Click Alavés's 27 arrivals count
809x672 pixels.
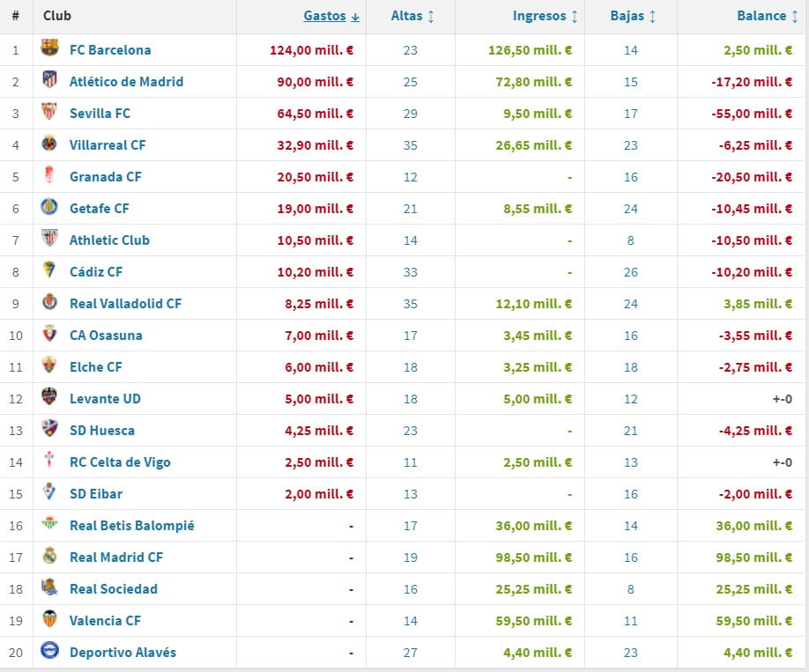(x=410, y=653)
